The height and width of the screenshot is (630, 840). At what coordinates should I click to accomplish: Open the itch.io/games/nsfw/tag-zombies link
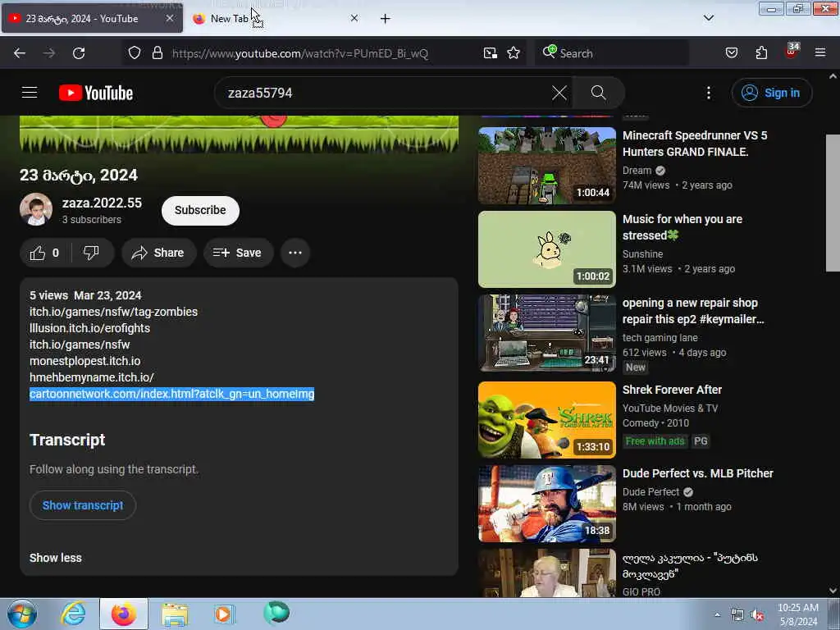(113, 312)
